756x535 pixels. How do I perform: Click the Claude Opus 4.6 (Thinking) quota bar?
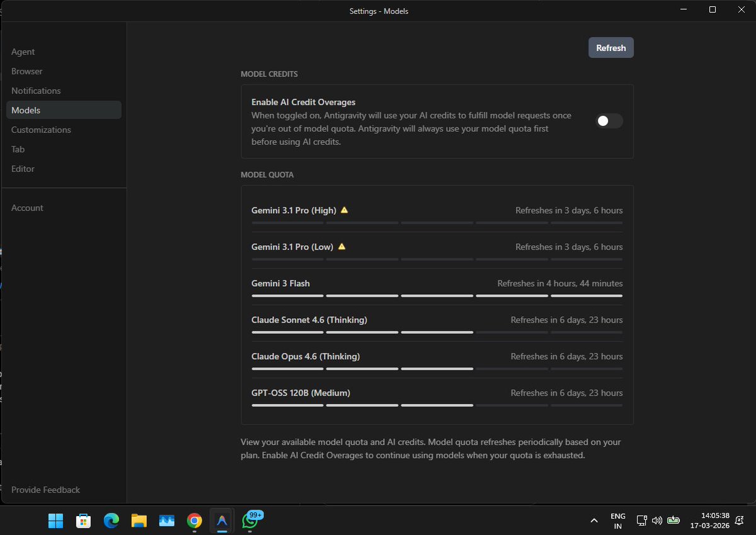click(x=437, y=369)
